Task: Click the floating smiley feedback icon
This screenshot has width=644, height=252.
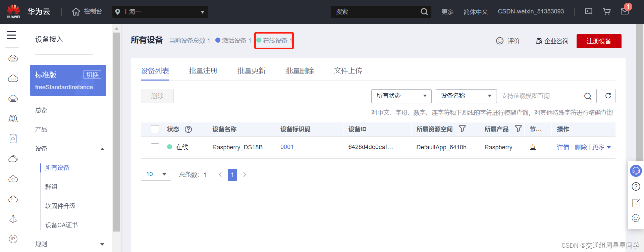Action: [x=636, y=218]
